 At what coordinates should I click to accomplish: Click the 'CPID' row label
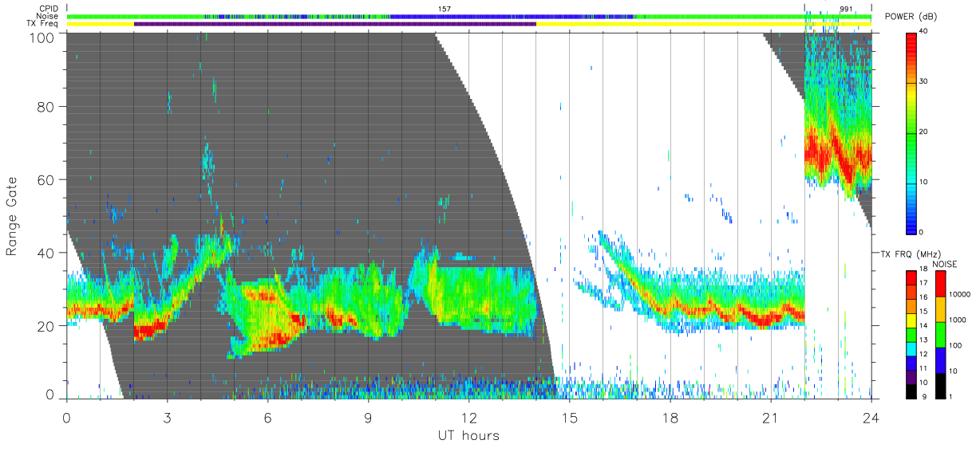point(49,9)
